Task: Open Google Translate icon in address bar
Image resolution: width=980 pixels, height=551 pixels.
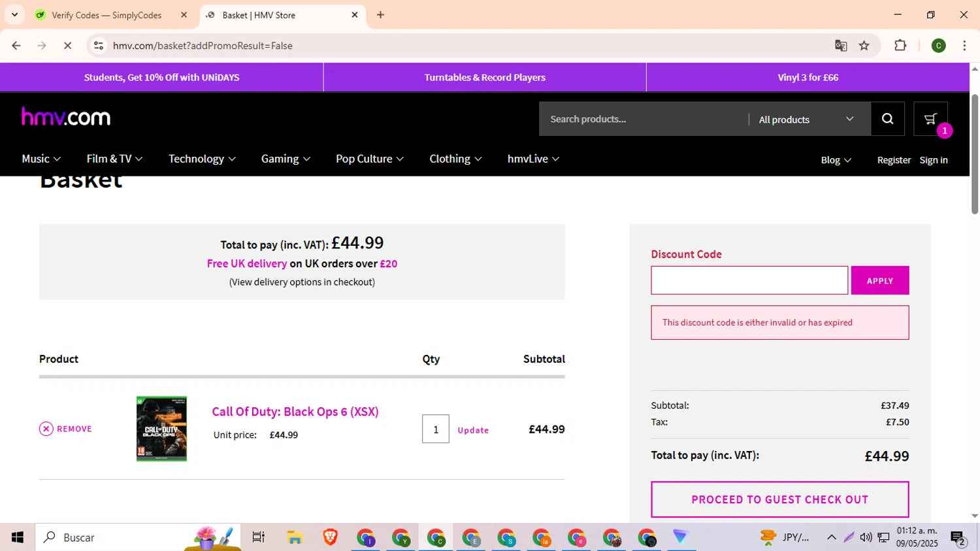Action: point(841,46)
